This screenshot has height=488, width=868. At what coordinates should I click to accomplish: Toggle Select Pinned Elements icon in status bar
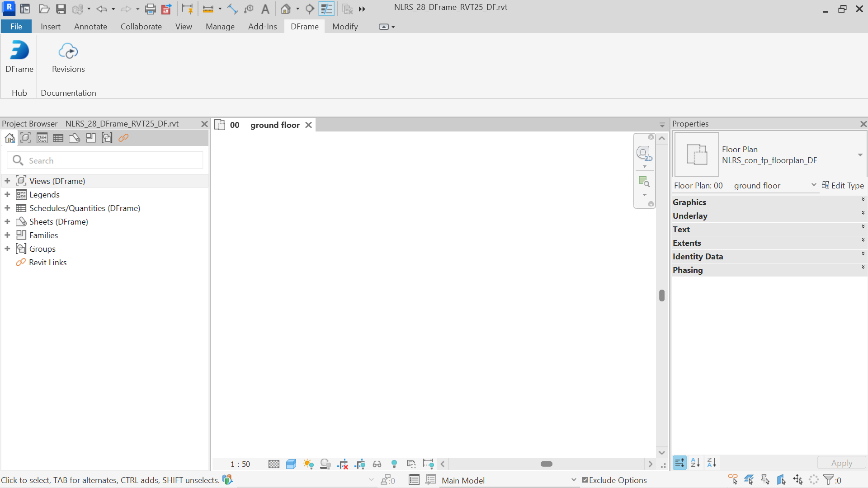tap(765, 479)
